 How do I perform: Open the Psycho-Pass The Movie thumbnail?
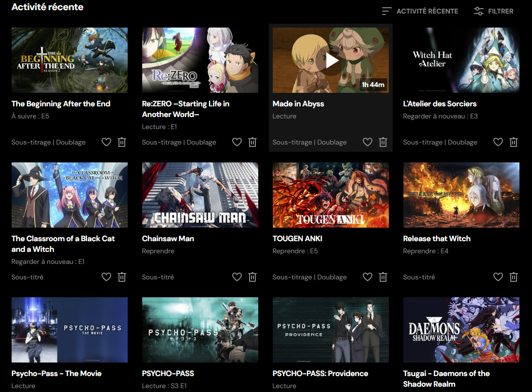tap(70, 330)
